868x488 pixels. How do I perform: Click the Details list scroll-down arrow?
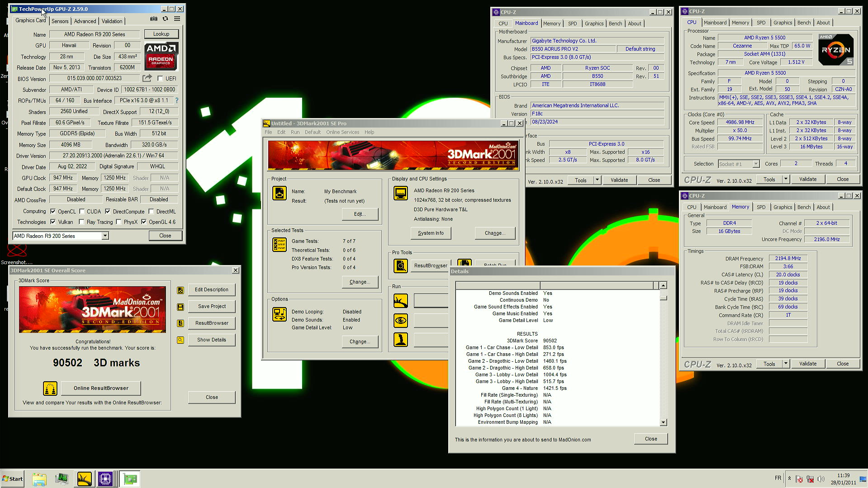[x=663, y=422]
